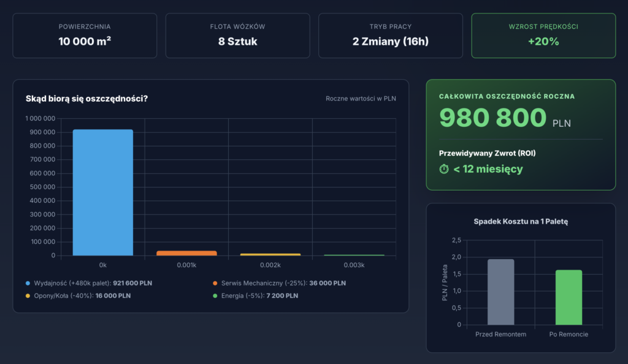
Task: Click the blue Wydajność legend dot
Action: coord(28,283)
